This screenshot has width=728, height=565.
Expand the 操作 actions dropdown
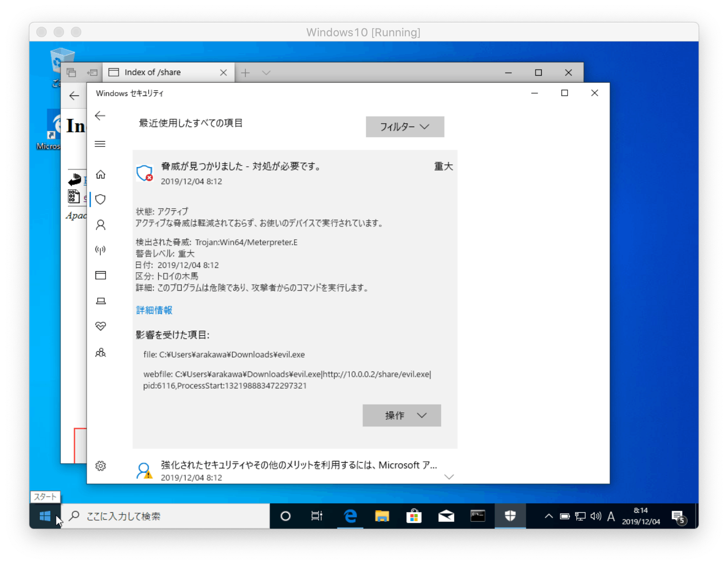[x=401, y=416]
